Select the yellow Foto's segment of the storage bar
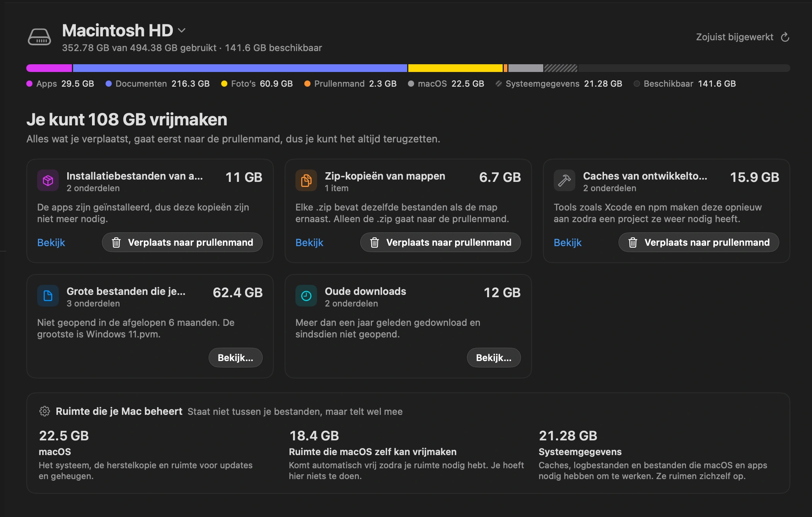 pyautogui.click(x=455, y=68)
